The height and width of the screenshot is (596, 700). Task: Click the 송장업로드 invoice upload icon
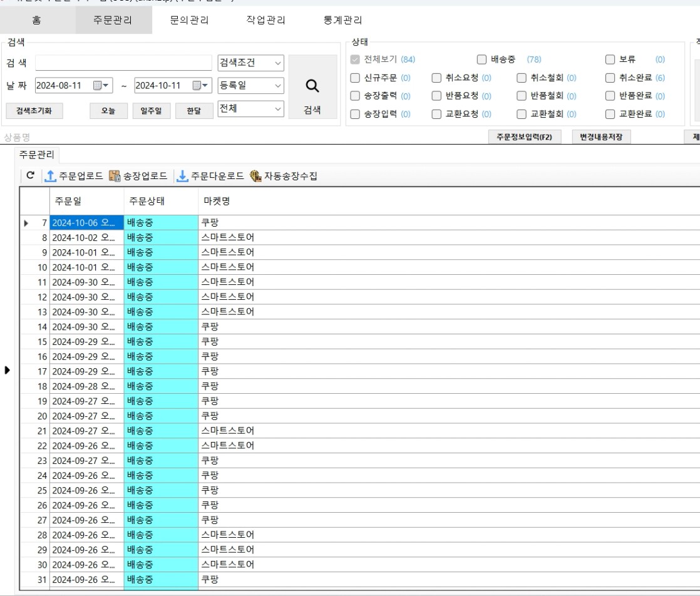pos(115,177)
